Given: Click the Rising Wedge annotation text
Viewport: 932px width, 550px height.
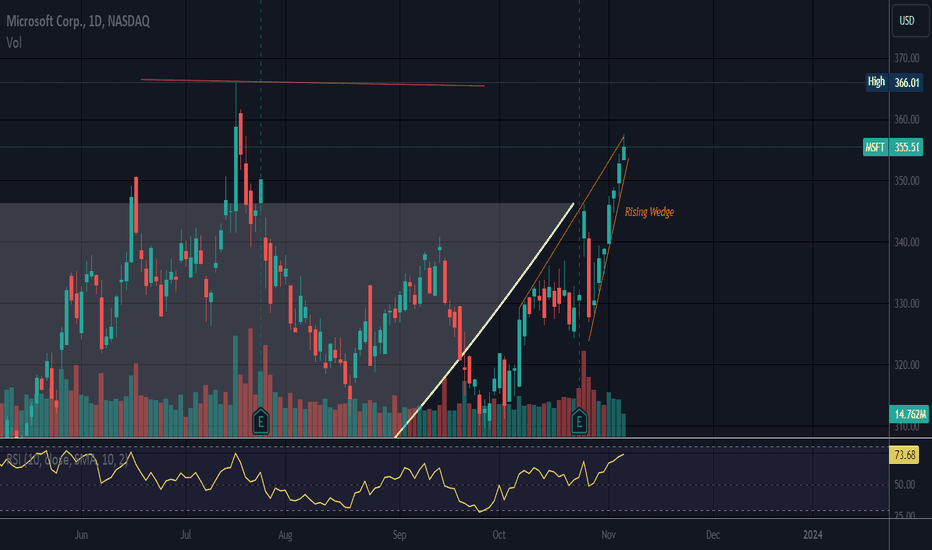Looking at the screenshot, I should 649,212.
